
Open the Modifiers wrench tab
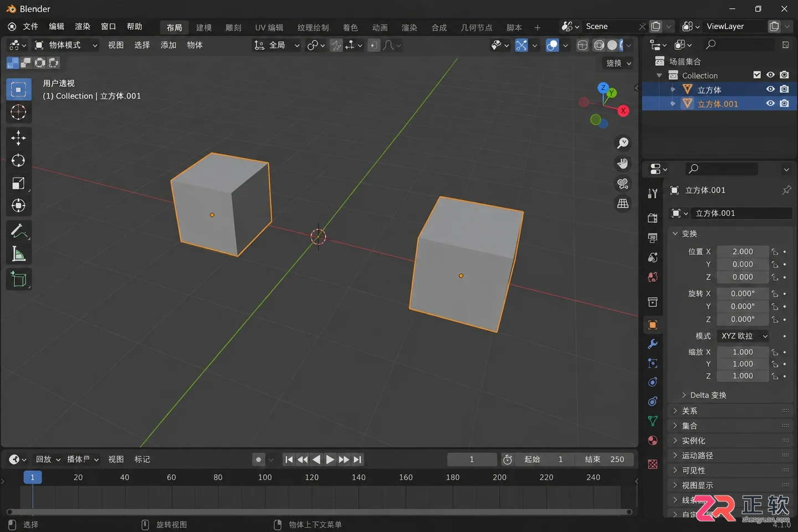pos(653,344)
